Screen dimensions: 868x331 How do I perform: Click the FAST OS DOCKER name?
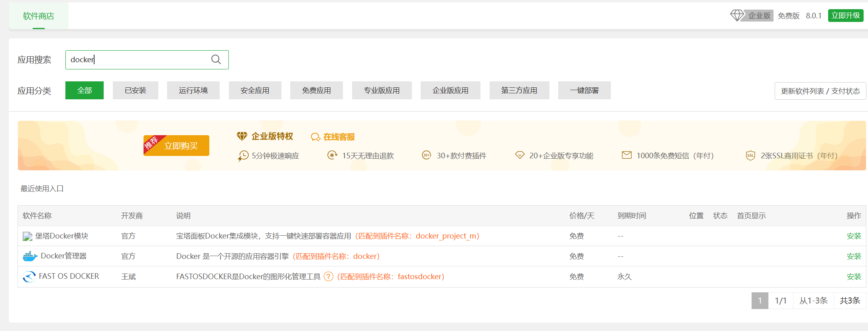pyautogui.click(x=69, y=276)
